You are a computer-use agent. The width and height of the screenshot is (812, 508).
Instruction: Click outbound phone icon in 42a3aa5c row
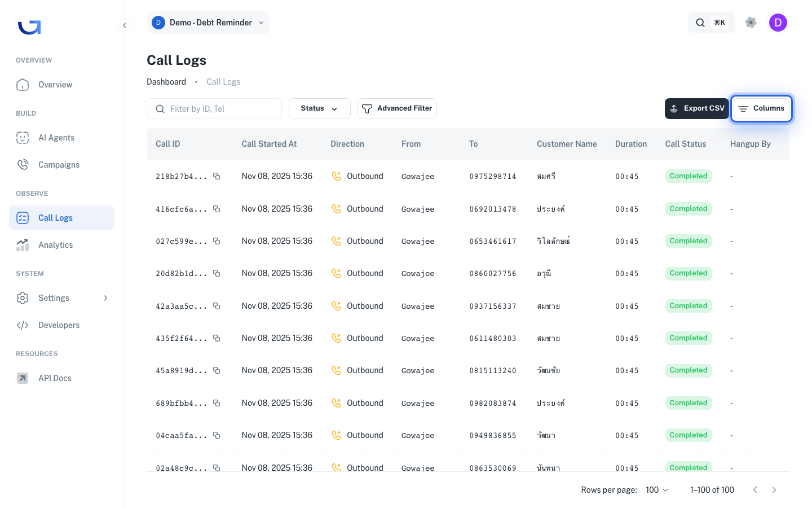[x=337, y=306]
